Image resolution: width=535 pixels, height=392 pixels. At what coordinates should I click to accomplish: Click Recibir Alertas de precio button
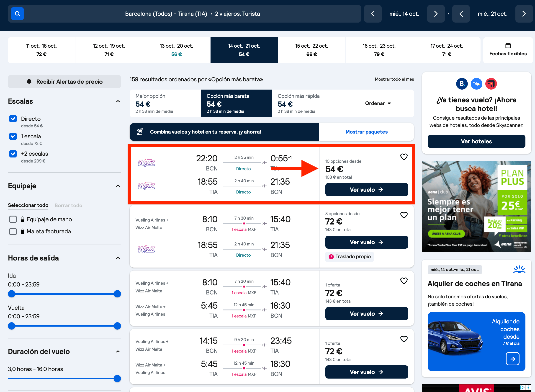(64, 82)
